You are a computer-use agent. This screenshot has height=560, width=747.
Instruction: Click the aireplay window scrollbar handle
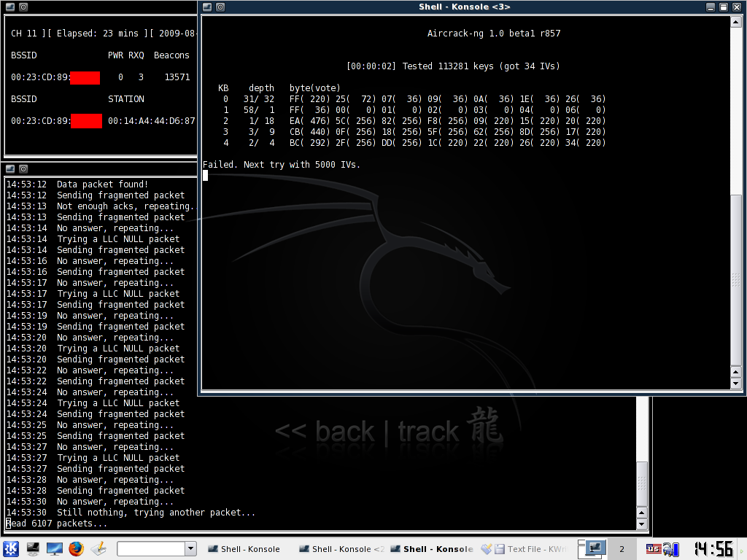click(x=642, y=484)
